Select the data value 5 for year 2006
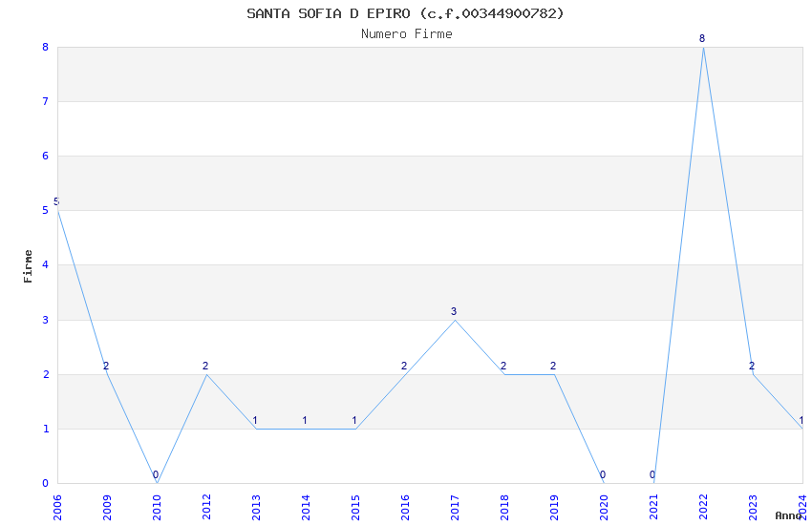Viewport: 812px width, 525px height. tap(56, 201)
